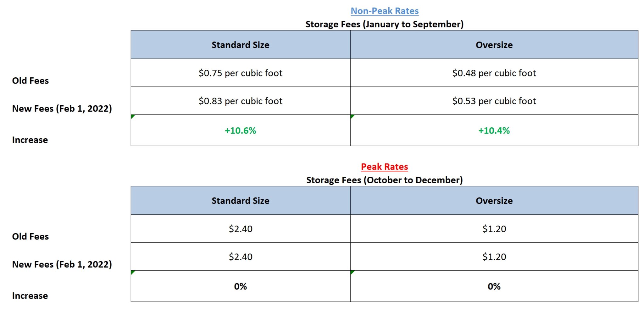This screenshot has height=315, width=644.
Task: Click the green +10.4% increase value
Action: click(494, 130)
